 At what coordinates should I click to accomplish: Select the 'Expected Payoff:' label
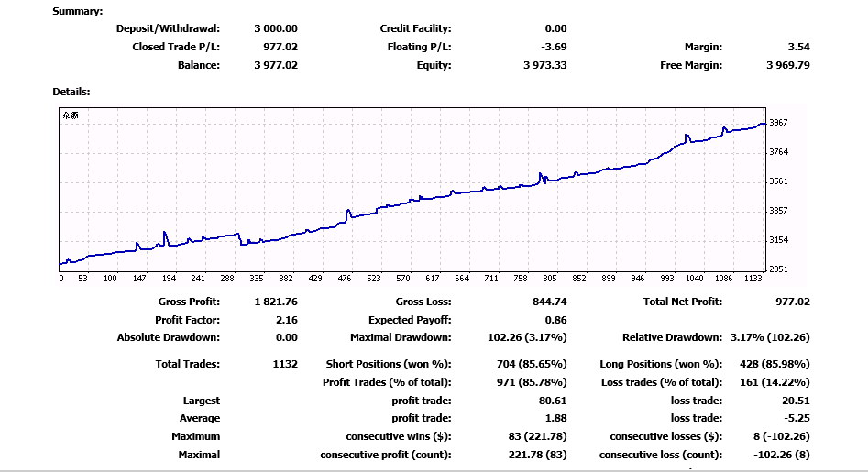tap(410, 321)
